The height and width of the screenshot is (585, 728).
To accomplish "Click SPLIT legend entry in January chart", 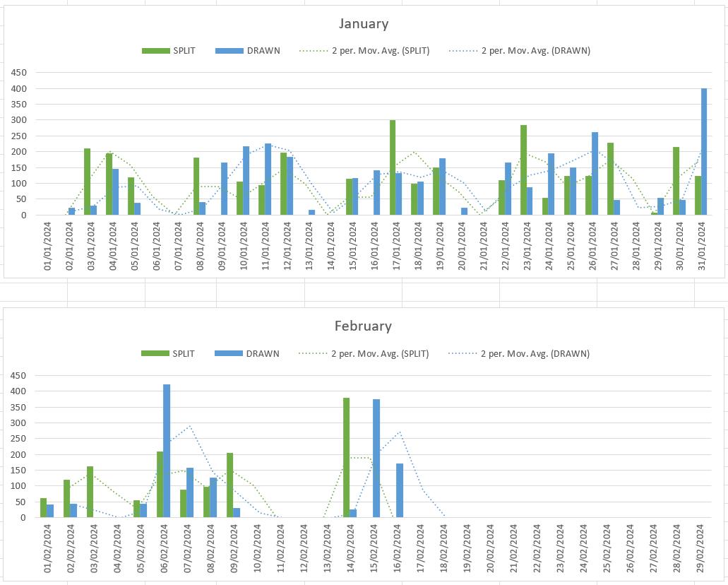I will 169,51.
